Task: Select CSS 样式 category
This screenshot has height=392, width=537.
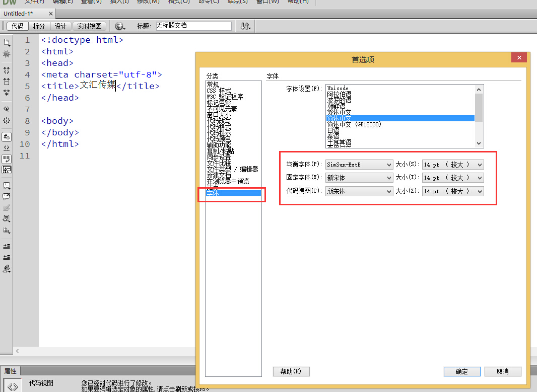Action: tap(219, 91)
